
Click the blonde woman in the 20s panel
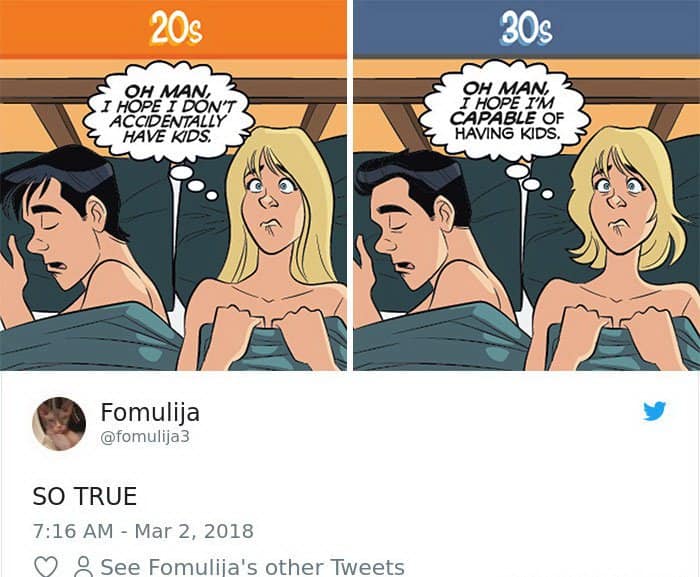pos(266,250)
